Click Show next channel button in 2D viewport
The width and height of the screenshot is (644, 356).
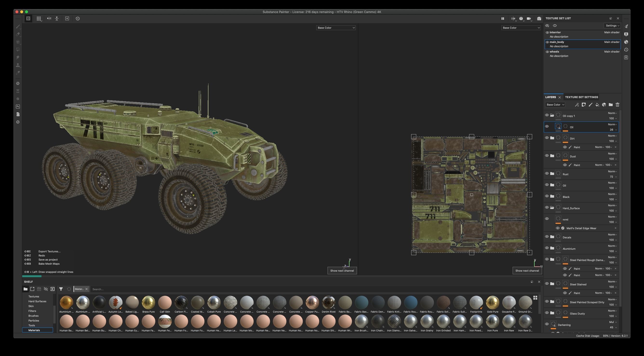pos(527,271)
